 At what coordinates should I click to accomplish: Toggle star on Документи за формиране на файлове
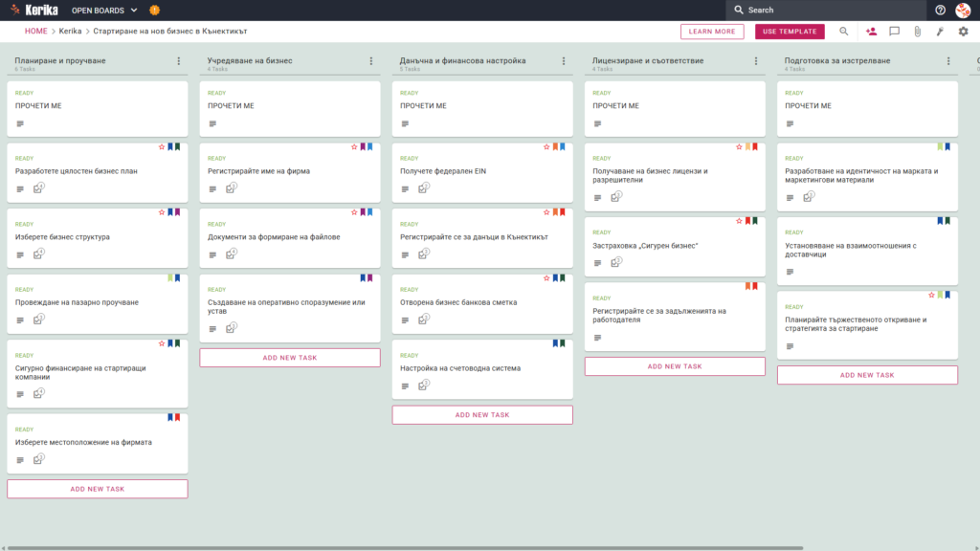click(354, 212)
